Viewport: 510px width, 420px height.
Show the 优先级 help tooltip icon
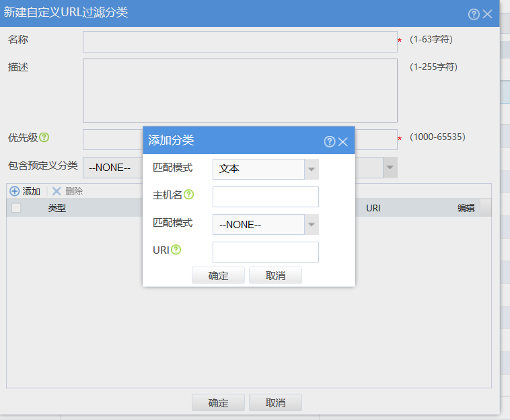pyautogui.click(x=44, y=137)
